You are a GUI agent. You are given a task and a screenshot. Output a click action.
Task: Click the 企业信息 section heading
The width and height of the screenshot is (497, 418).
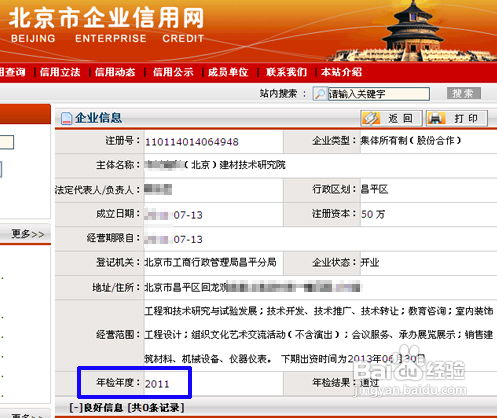98,118
